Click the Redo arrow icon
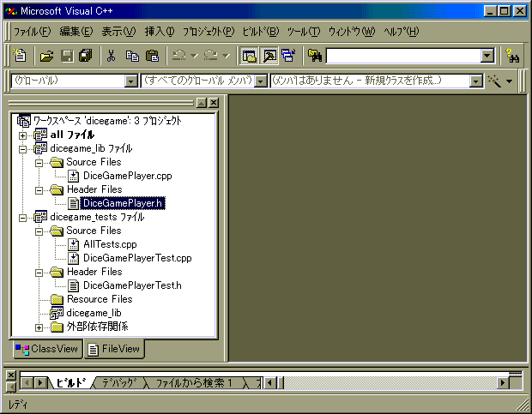 click(x=211, y=56)
